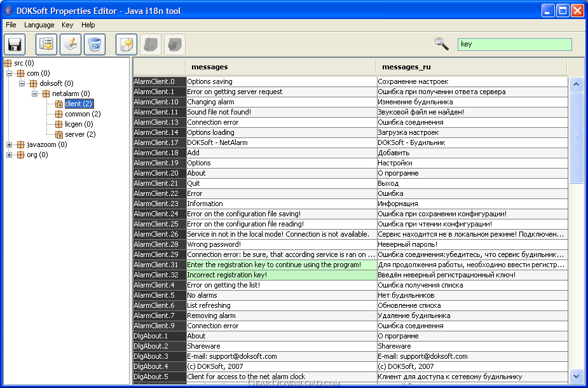588x388 pixels.
Task: Click the "DOKSoft - Будильник" cell
Action: pos(472,142)
